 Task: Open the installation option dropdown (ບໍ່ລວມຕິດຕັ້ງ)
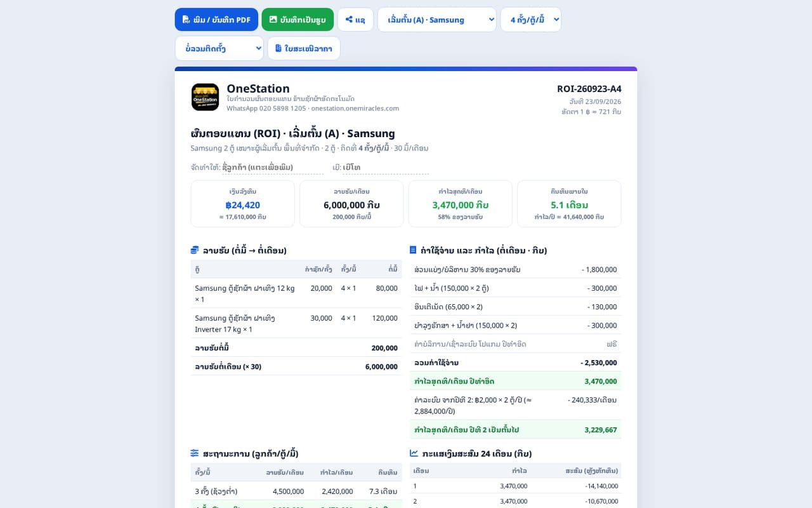click(219, 48)
